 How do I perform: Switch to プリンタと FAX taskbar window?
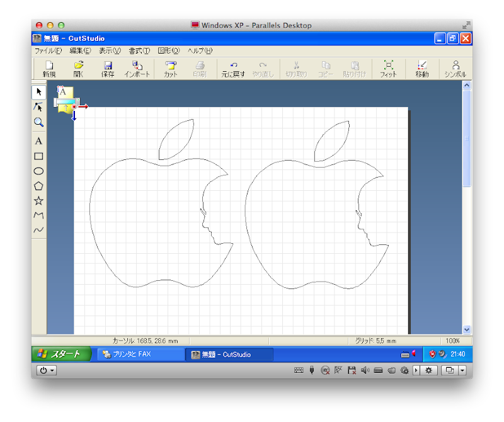(x=140, y=354)
